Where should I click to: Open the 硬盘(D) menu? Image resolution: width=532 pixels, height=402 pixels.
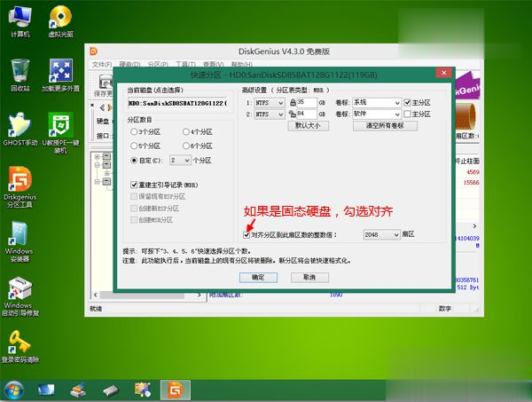point(129,64)
